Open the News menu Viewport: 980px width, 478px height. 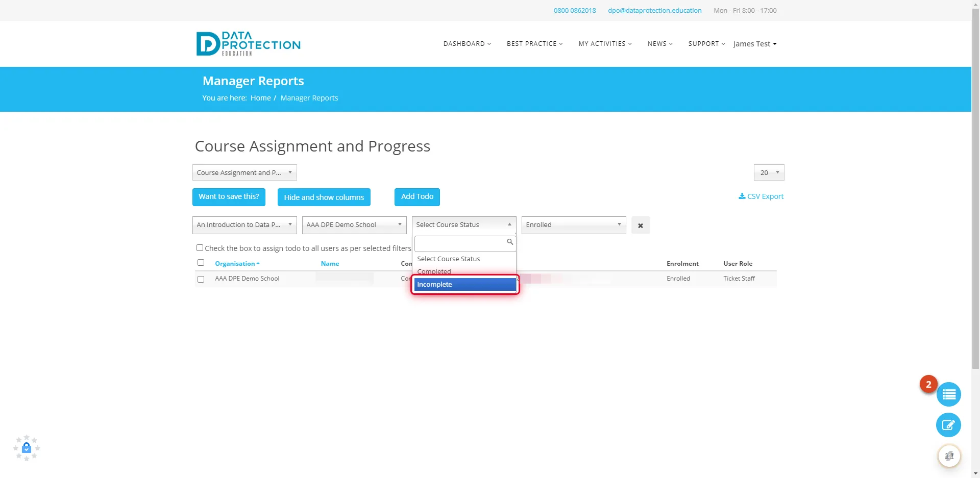pyautogui.click(x=660, y=44)
